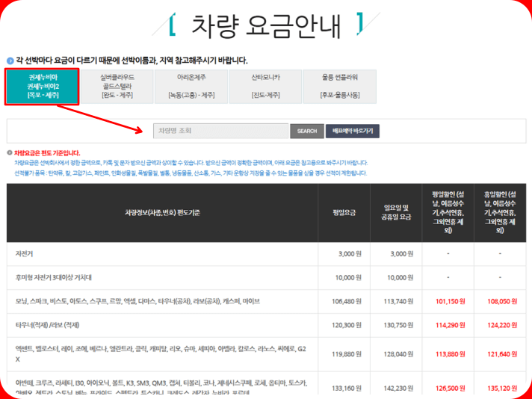The width and height of the screenshot is (532, 399).
Task: Select the 퀸제누비아 목포-제주 tab
Action: point(43,87)
